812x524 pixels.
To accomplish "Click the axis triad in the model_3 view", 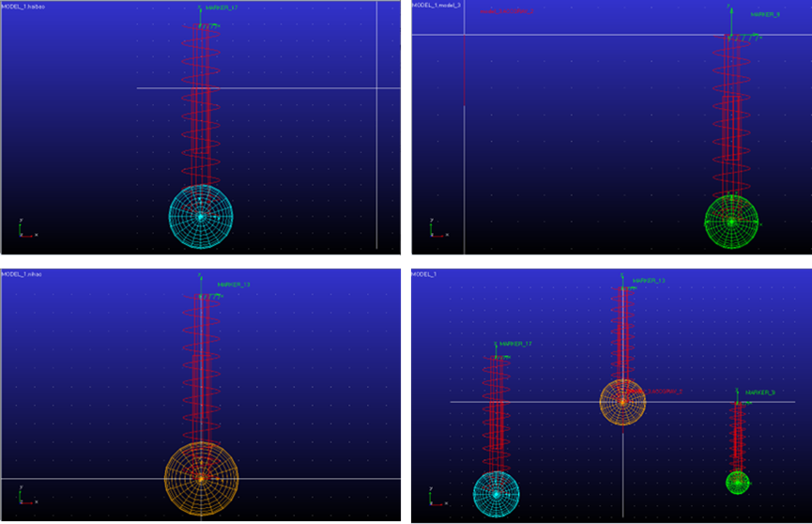I will coord(438,228).
